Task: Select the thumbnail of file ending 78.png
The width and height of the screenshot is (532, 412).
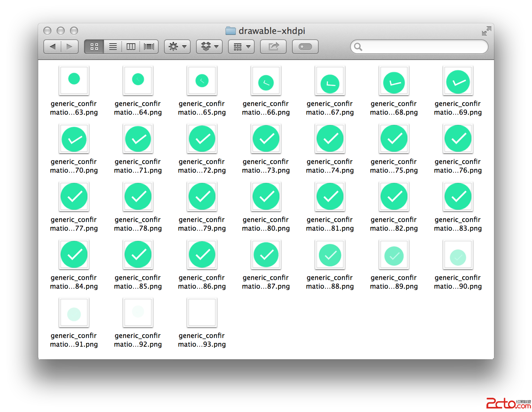Action: (x=138, y=196)
